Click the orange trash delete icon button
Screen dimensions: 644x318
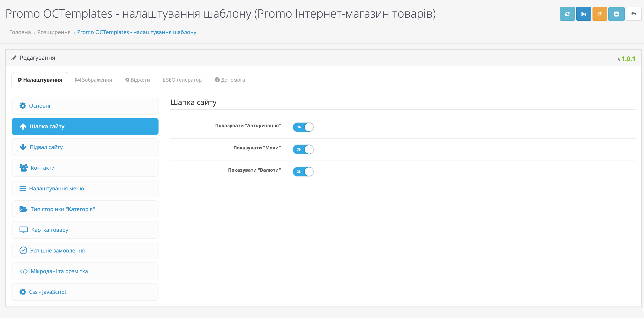pyautogui.click(x=600, y=14)
